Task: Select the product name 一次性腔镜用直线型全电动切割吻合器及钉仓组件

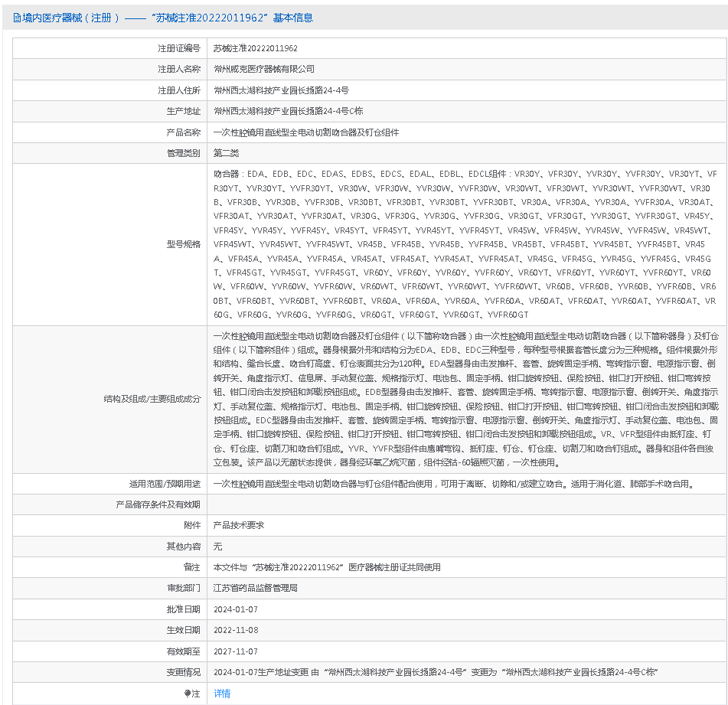Action: pyautogui.click(x=306, y=132)
